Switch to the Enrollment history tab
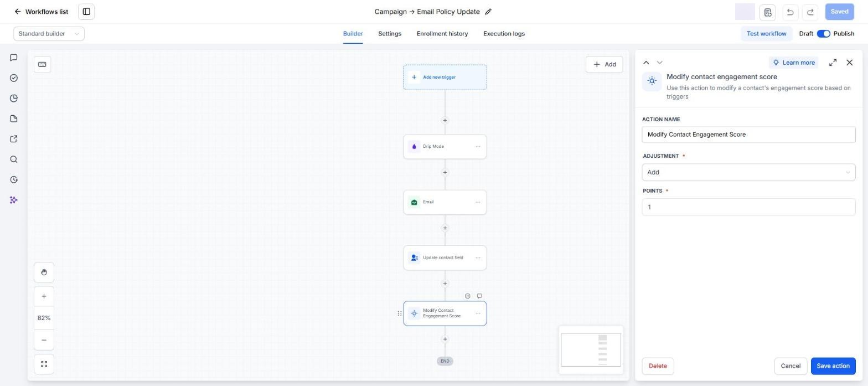The image size is (868, 386). (442, 34)
